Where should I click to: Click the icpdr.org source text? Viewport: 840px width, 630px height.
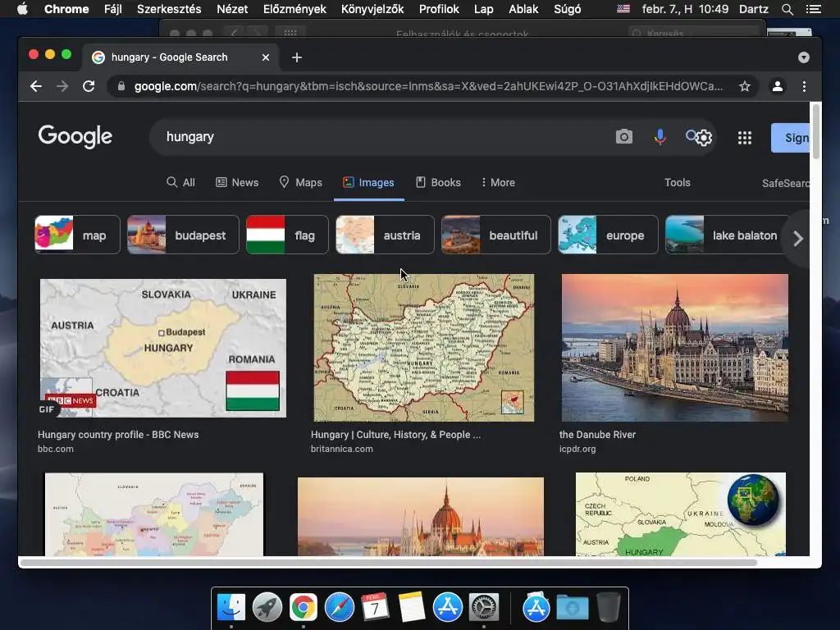coord(577,449)
